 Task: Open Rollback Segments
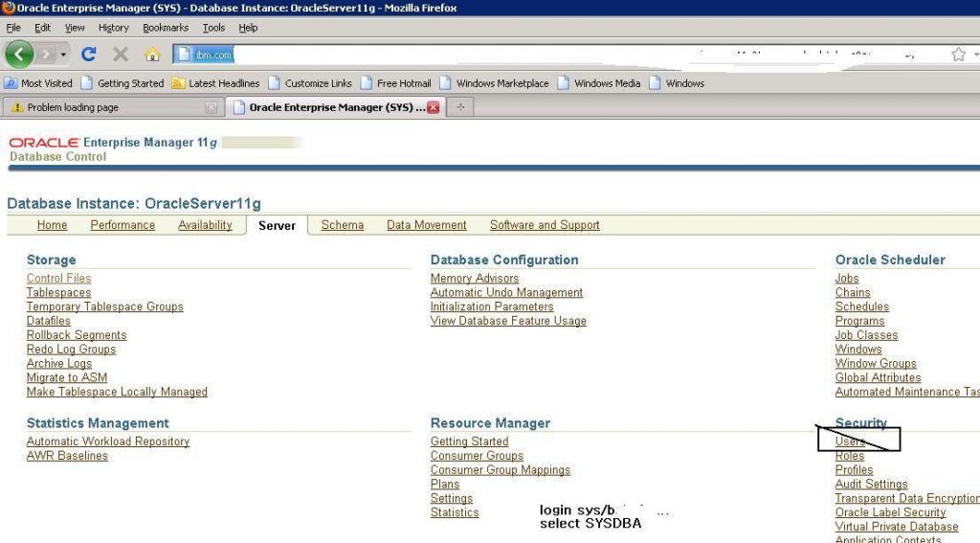(x=77, y=335)
